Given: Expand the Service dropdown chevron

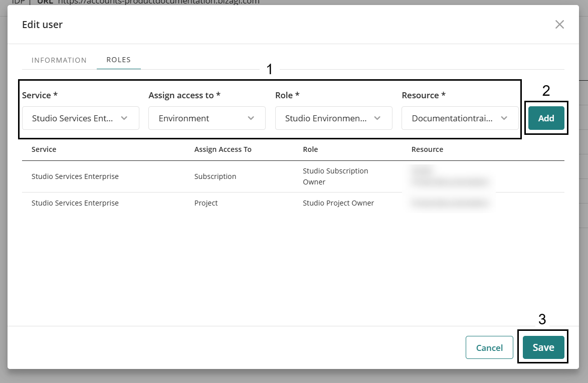Looking at the screenshot, I should 124,118.
